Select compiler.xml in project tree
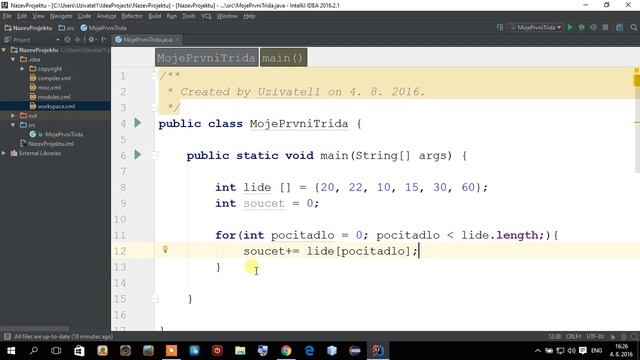 [55, 78]
